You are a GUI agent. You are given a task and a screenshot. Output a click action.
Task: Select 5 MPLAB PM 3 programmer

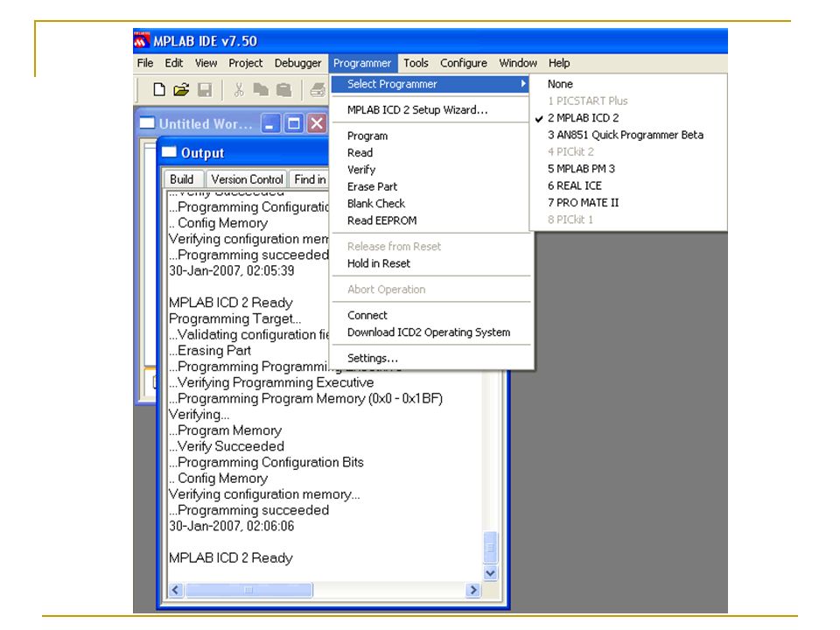[581, 169]
